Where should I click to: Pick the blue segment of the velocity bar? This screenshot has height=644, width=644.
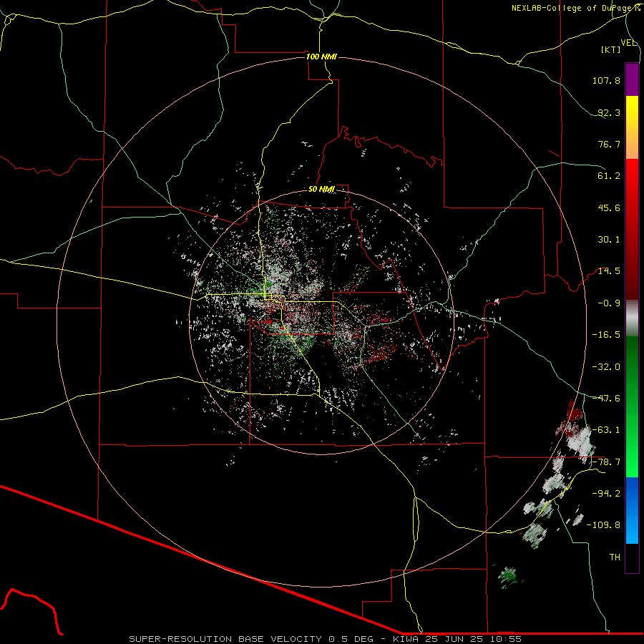632,510
